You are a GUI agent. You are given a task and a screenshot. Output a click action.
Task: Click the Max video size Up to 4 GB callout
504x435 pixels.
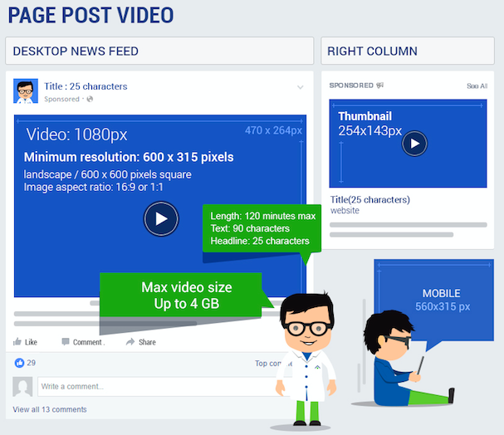coord(181,295)
